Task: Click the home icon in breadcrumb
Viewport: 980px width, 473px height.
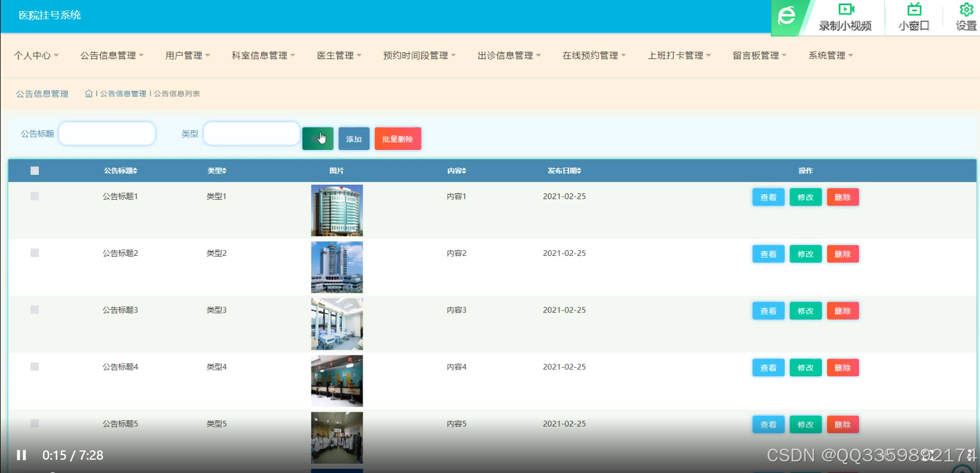Action: click(89, 93)
